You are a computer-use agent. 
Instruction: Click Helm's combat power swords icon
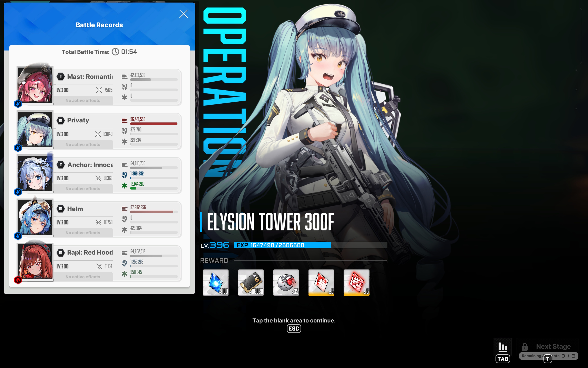pyautogui.click(x=98, y=222)
